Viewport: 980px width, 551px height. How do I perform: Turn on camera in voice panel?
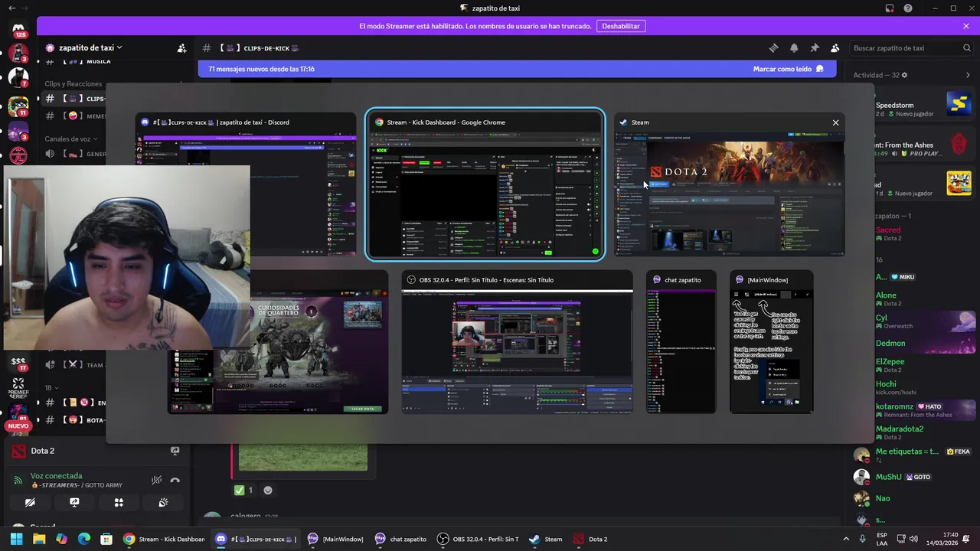point(30,503)
